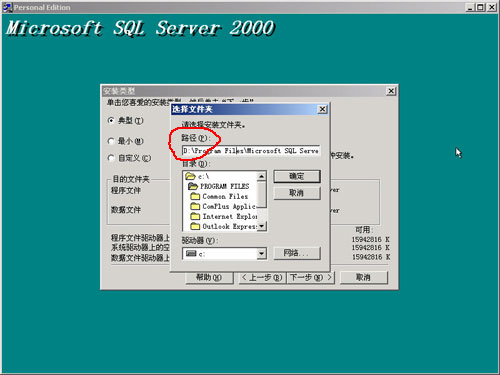Click inside the 路径 path text field
Viewport: 500px width, 375px height.
point(251,151)
